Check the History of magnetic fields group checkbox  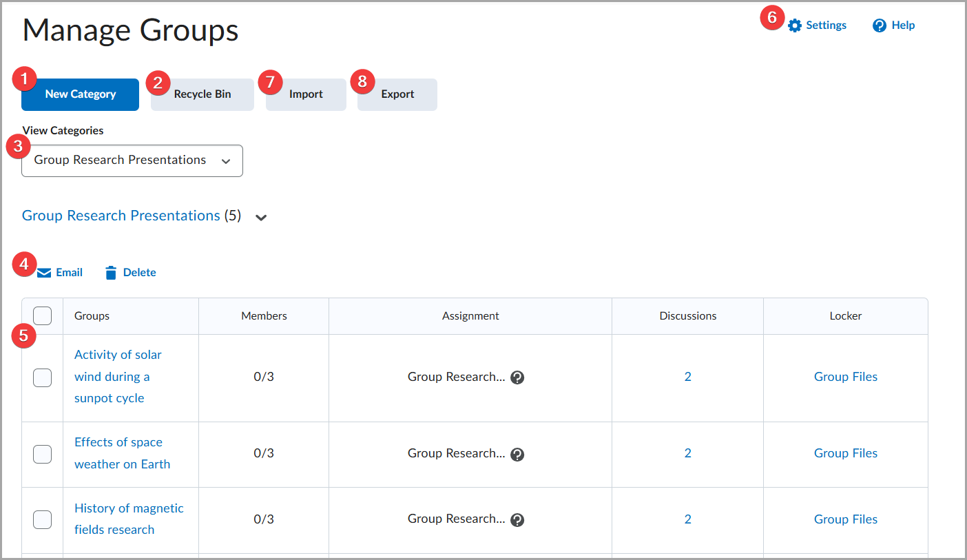click(42, 519)
